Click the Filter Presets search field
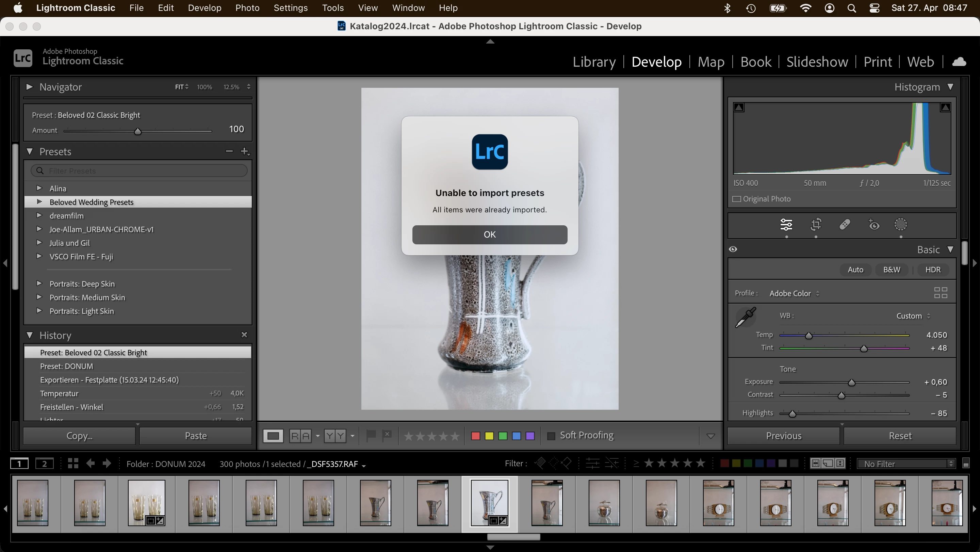The image size is (980, 552). point(145,171)
